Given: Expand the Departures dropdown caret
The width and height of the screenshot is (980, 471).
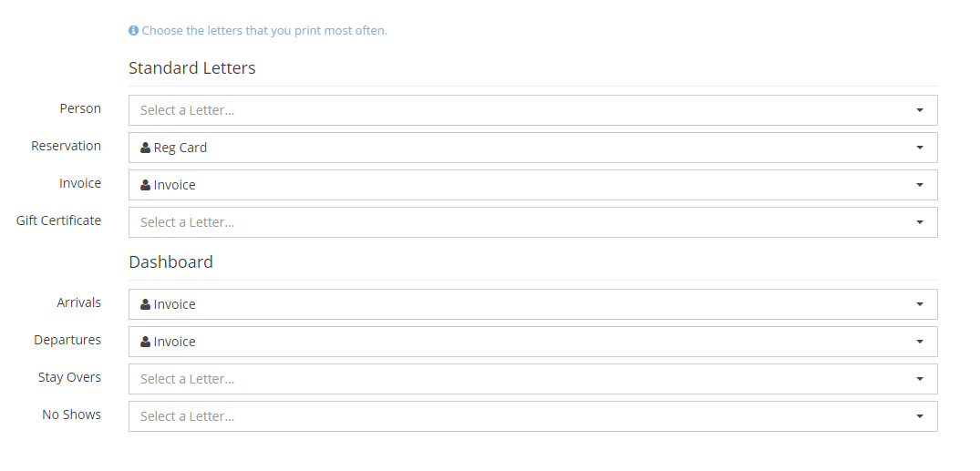Looking at the screenshot, I should pos(919,342).
